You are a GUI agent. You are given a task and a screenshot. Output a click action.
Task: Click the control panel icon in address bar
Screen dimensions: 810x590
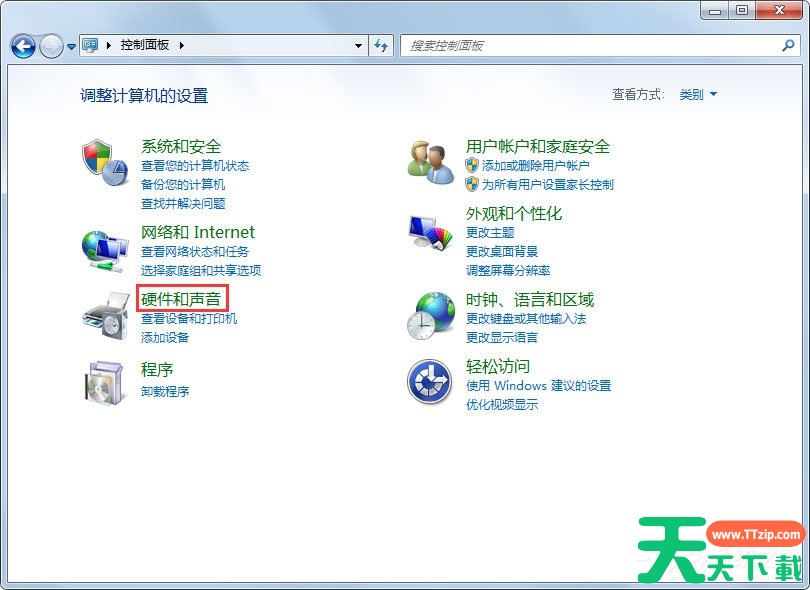90,45
